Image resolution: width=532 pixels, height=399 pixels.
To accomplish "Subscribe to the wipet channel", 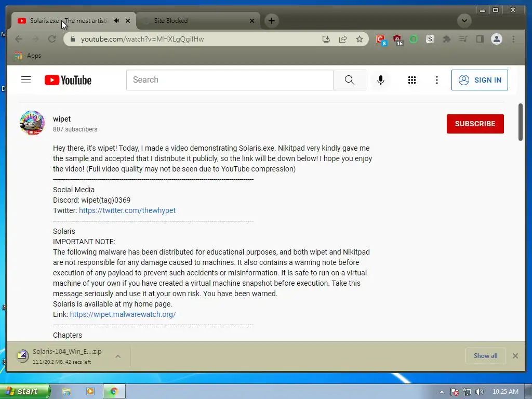I will pyautogui.click(x=475, y=124).
